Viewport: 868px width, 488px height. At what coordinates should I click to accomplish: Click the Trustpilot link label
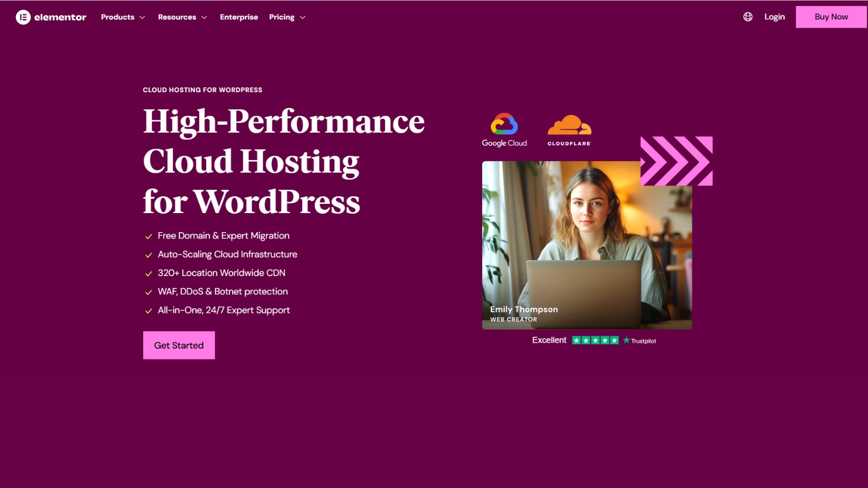643,341
